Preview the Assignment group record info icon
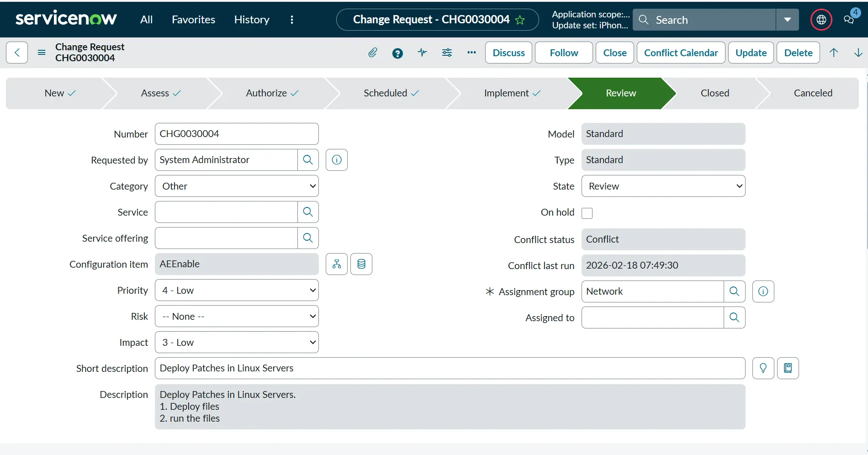The image size is (868, 455). click(x=763, y=291)
